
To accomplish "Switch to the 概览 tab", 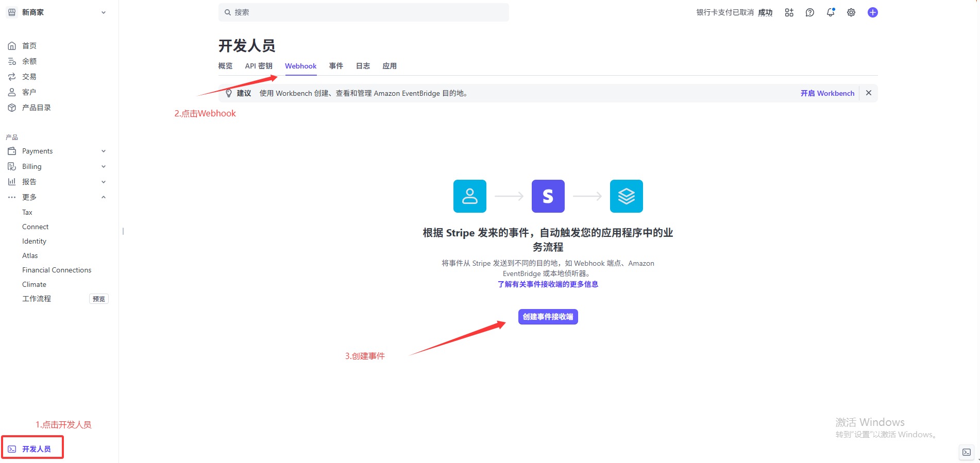I will 225,66.
